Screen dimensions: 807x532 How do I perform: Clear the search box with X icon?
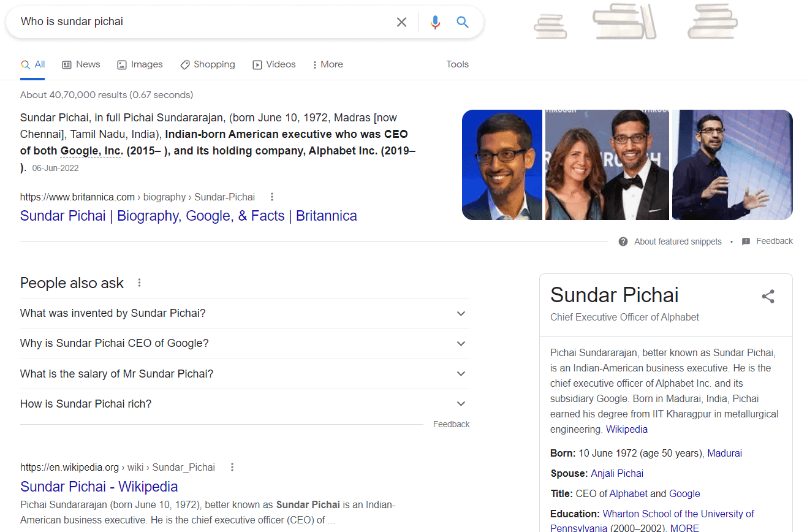(401, 22)
